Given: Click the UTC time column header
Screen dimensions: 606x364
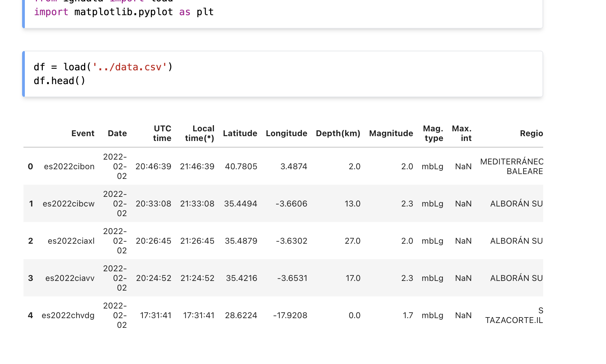Looking at the screenshot, I should [x=162, y=133].
